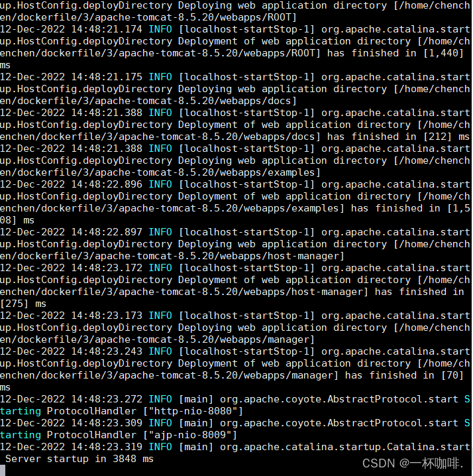
Task: Click the timestamp 14:48:23.309
Action: pos(107,423)
